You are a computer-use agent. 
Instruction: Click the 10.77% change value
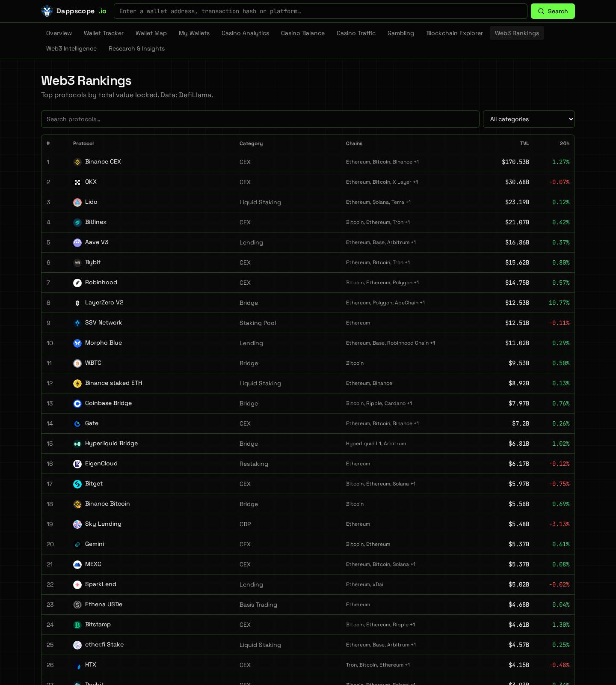559,303
